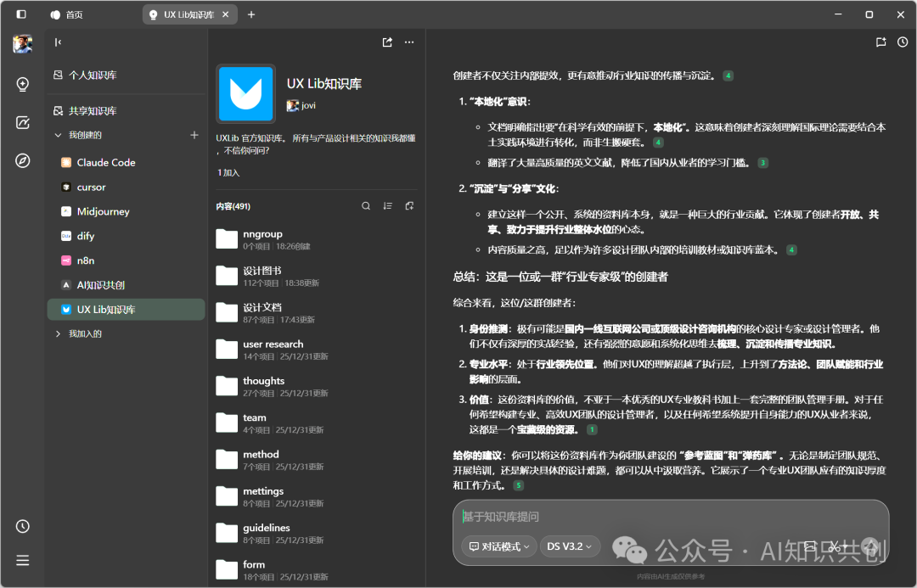Switch to the 首页 tab
Screen dimensions: 917x588
[67, 14]
